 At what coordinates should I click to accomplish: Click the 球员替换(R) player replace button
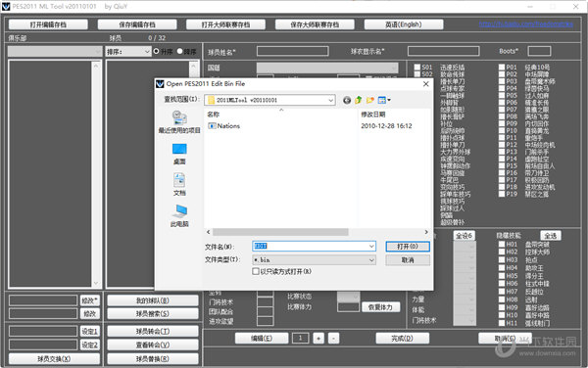153,358
